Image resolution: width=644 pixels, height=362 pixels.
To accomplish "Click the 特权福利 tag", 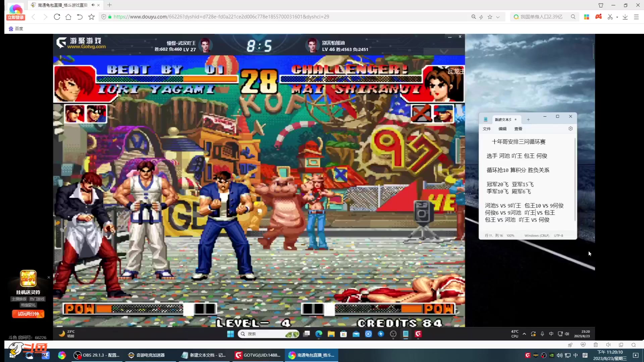I will (28, 305).
